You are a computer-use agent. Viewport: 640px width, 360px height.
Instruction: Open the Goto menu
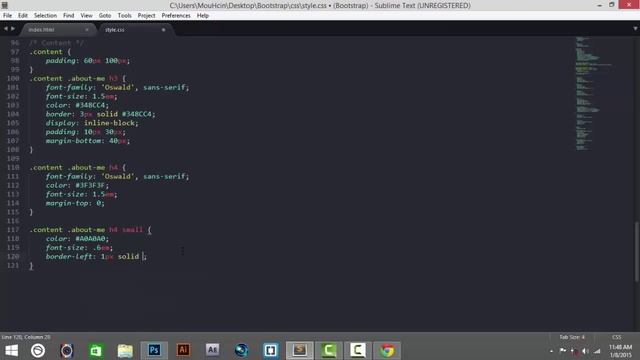[105, 16]
